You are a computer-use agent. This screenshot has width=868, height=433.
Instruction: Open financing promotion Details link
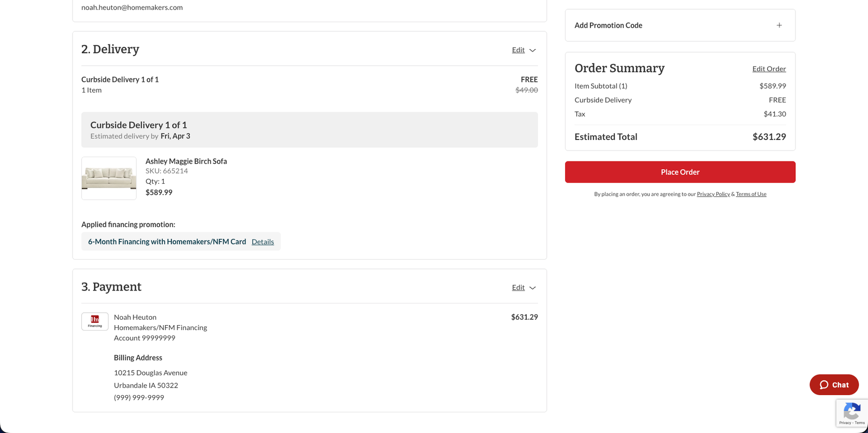pyautogui.click(x=263, y=242)
